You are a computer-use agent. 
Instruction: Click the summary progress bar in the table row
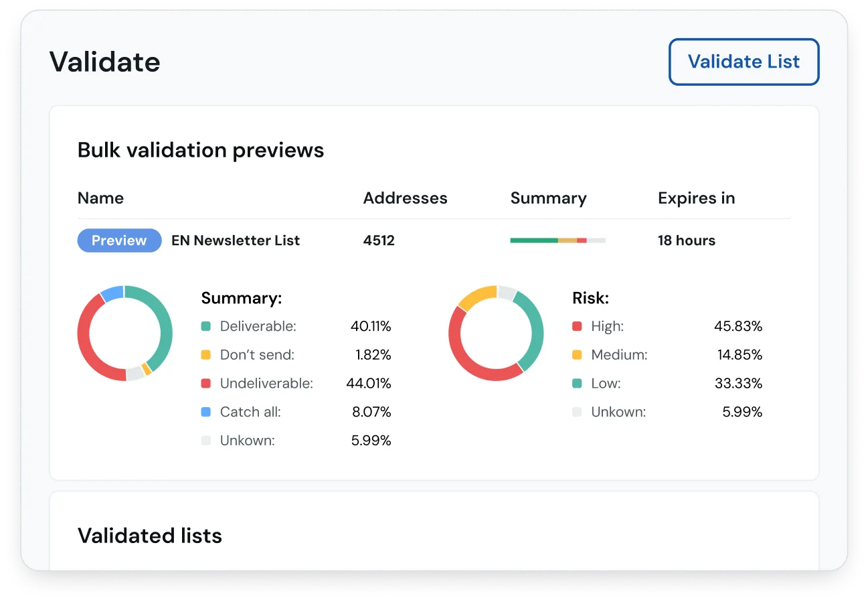point(557,240)
